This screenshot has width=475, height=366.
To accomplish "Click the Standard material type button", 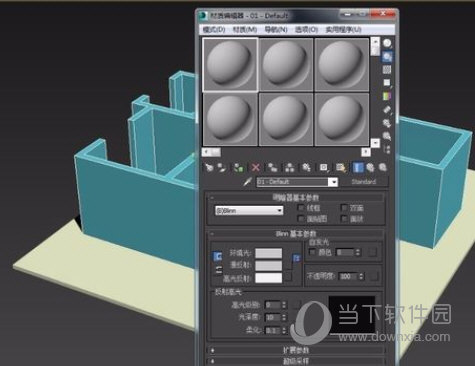I will click(x=363, y=182).
